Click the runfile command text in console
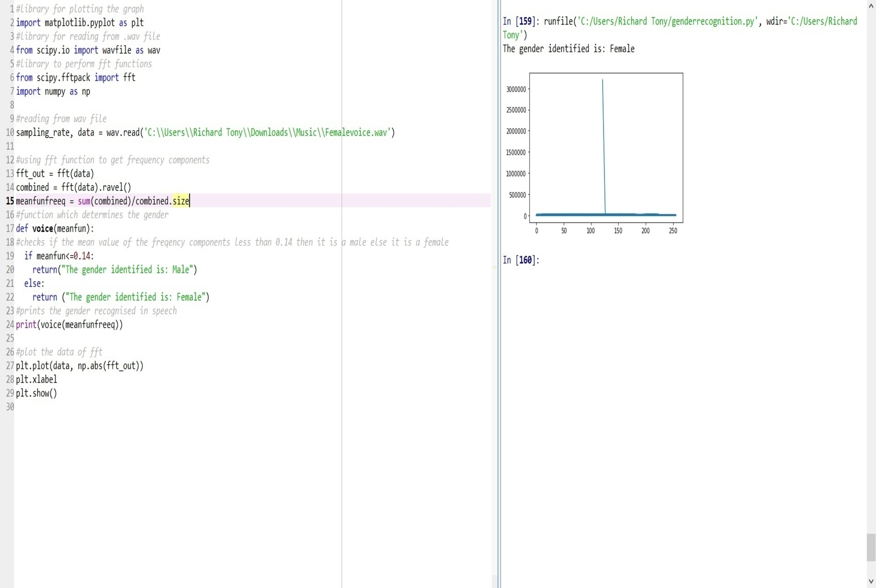This screenshot has width=876, height=588. 680,28
